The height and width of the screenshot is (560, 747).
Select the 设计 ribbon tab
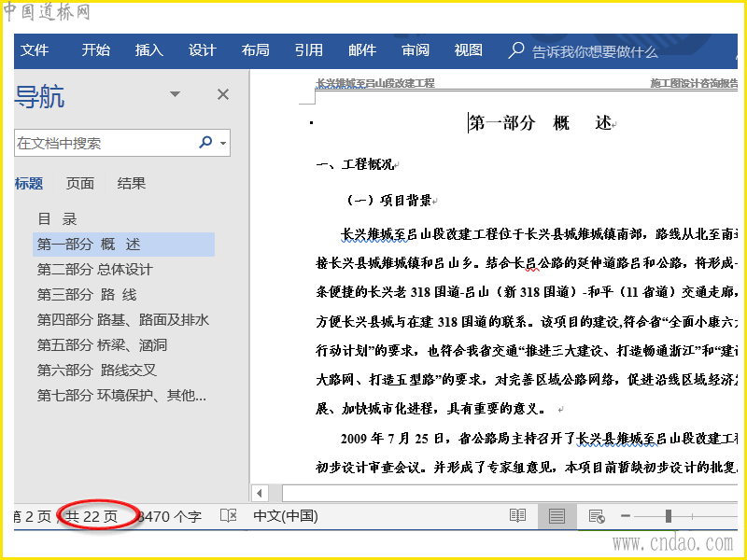point(202,50)
